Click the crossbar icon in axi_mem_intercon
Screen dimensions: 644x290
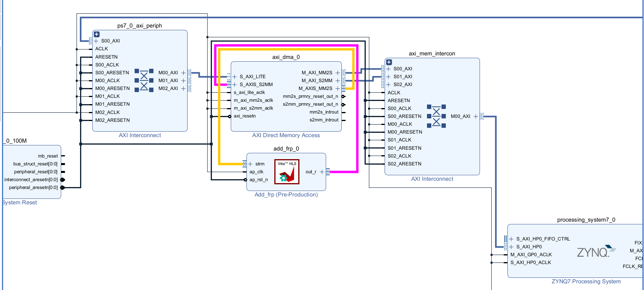[436, 116]
